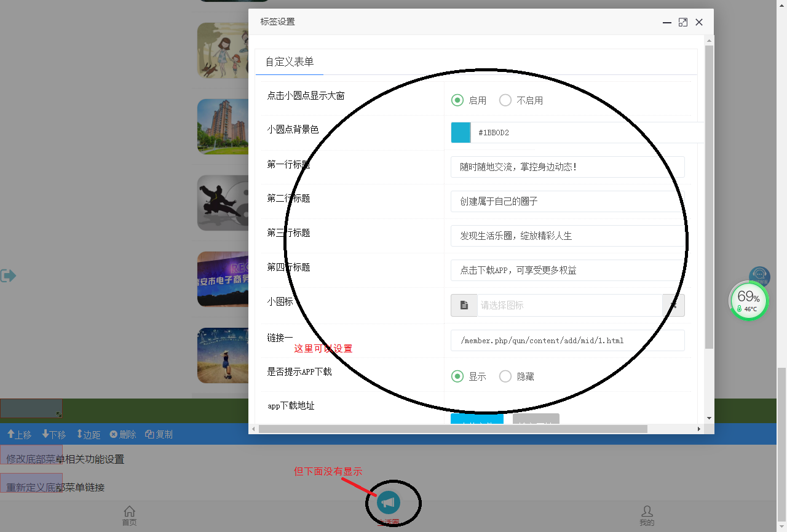The height and width of the screenshot is (532, 787).
Task: Click the 上移 move-up arrow
Action: coord(11,434)
